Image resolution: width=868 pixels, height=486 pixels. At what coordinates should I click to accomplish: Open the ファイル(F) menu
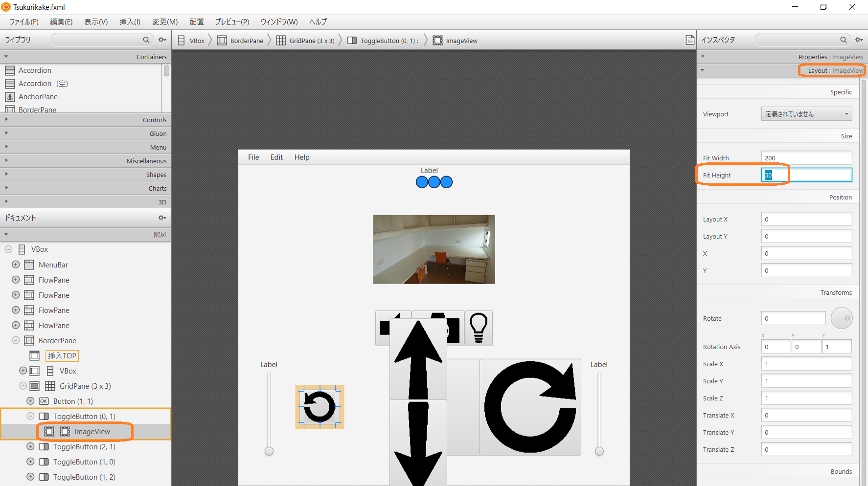pyautogui.click(x=24, y=22)
